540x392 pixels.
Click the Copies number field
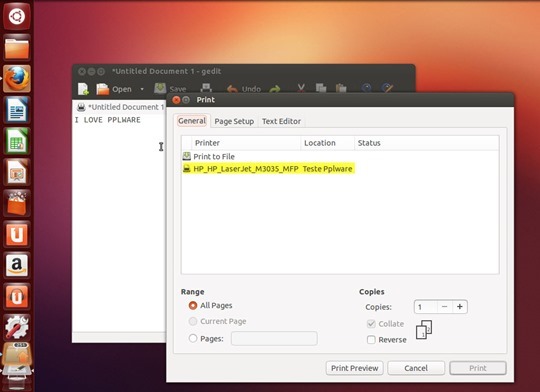pyautogui.click(x=426, y=307)
